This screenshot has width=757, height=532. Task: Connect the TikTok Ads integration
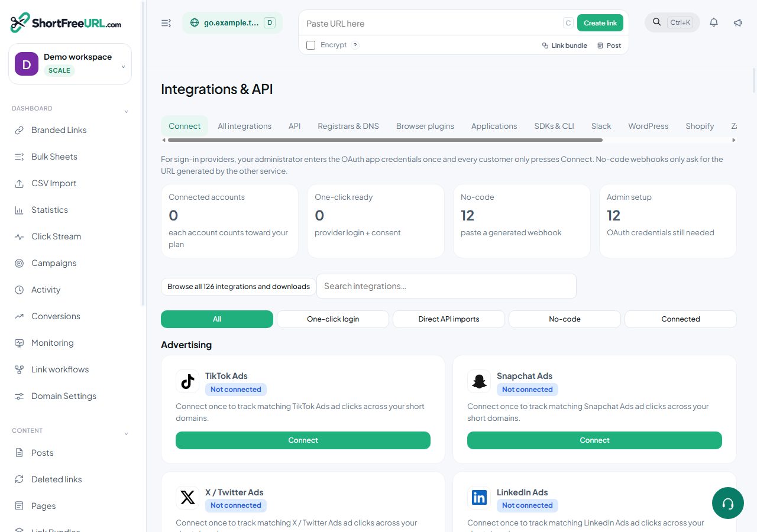303,440
